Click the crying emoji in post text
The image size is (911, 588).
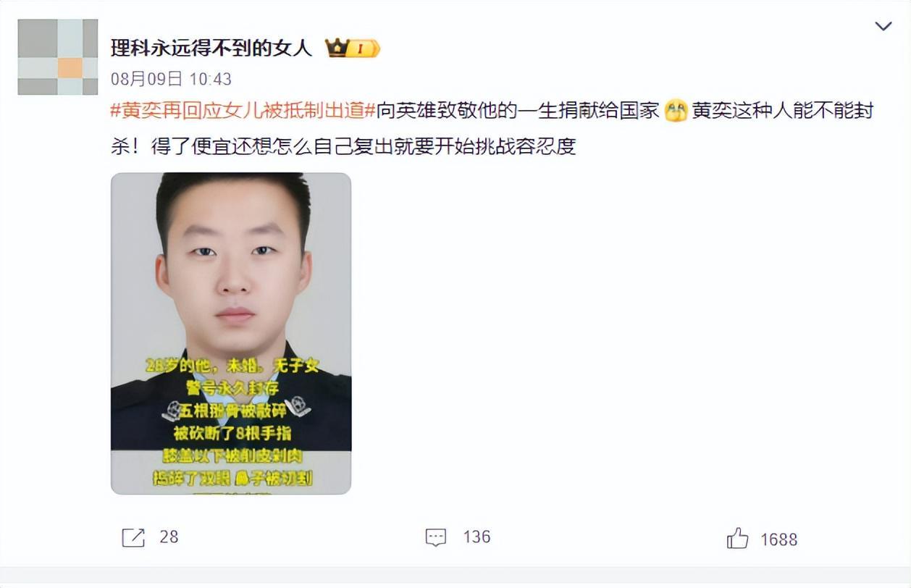pos(676,112)
